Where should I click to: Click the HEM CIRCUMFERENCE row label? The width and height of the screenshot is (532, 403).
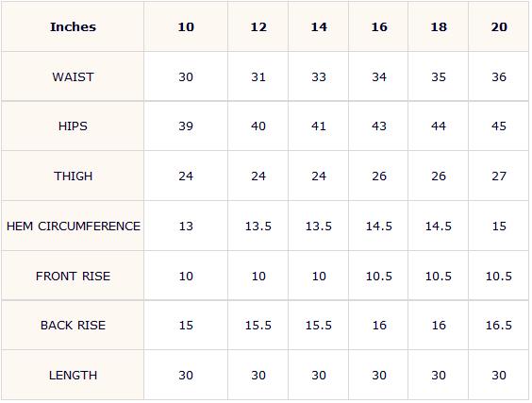(x=74, y=227)
